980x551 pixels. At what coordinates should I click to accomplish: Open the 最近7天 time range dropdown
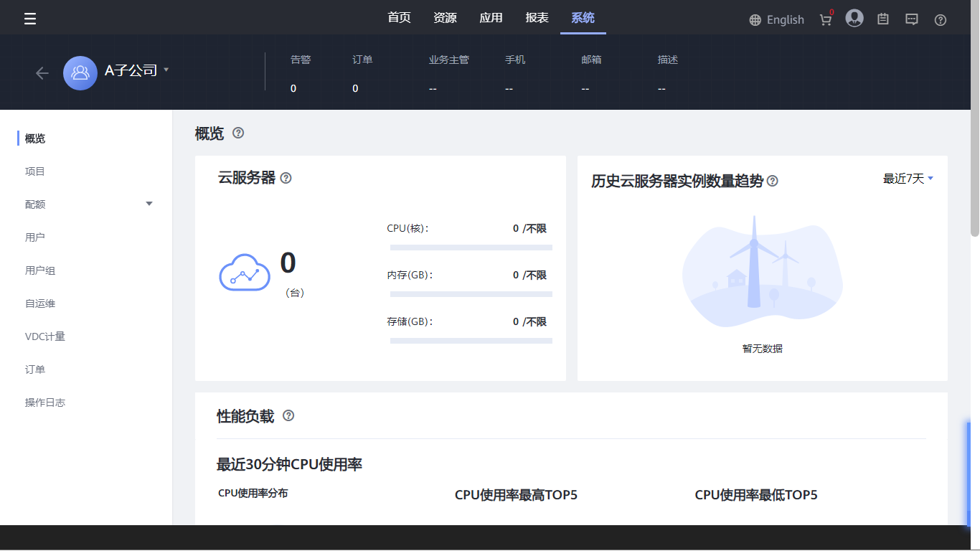coord(908,179)
